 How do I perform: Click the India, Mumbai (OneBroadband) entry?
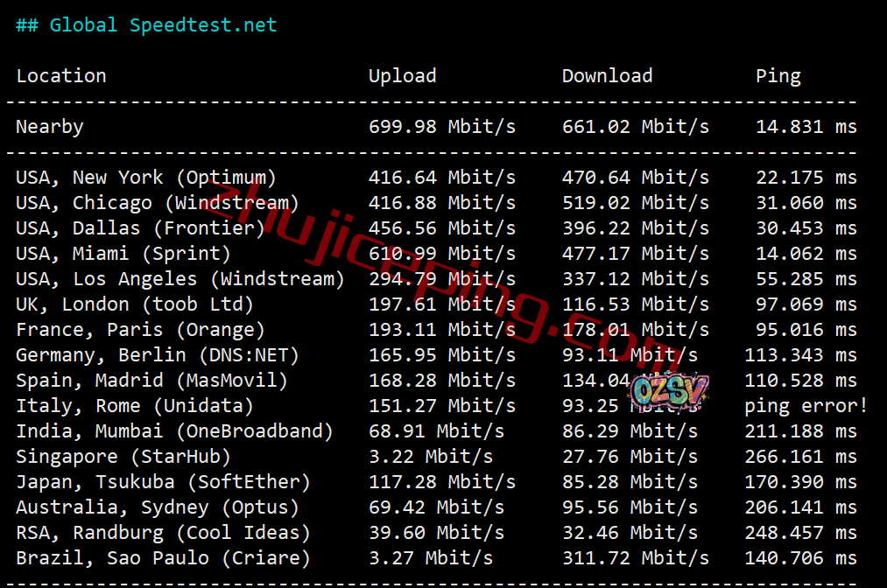point(174,431)
